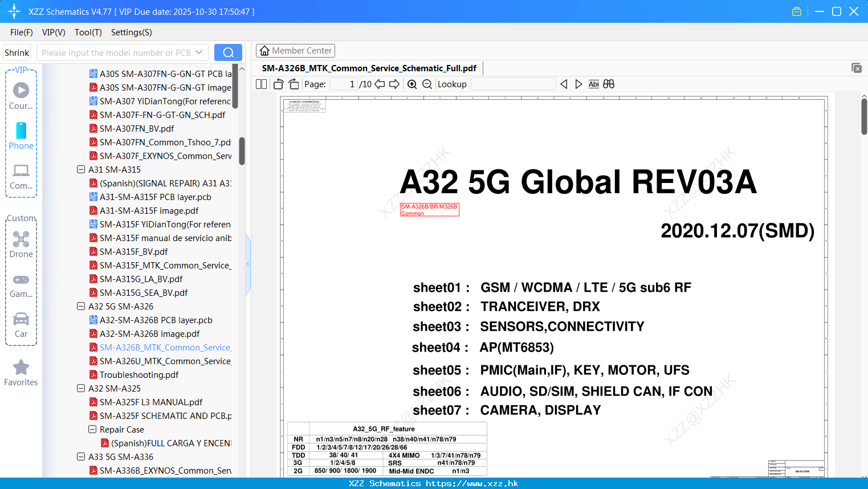The width and height of the screenshot is (868, 489).
Task: Collapse the left panel via splitter arrow
Action: tap(248, 264)
